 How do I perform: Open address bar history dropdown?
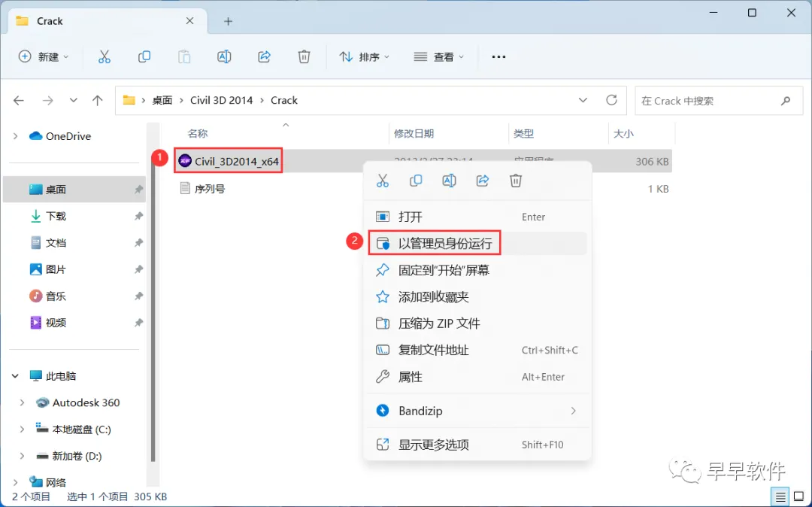[x=583, y=100]
